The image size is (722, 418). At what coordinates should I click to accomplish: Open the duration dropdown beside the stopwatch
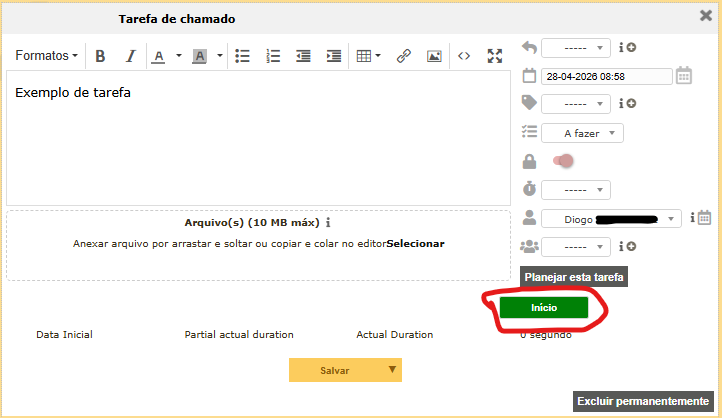click(576, 190)
